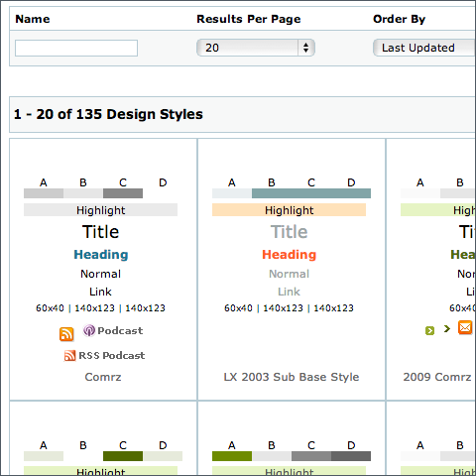Open the Results Per Page dropdown showing 20

pos(256,48)
